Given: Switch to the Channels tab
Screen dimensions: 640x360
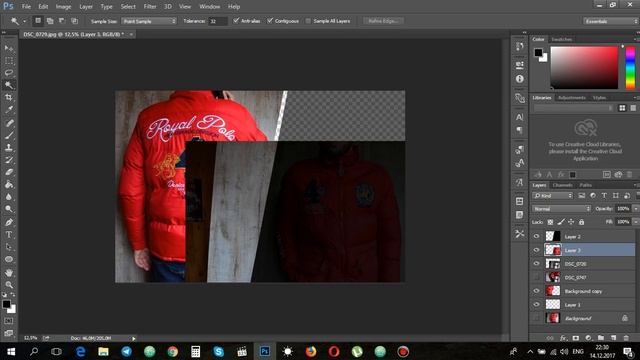Looking at the screenshot, I should [x=562, y=185].
